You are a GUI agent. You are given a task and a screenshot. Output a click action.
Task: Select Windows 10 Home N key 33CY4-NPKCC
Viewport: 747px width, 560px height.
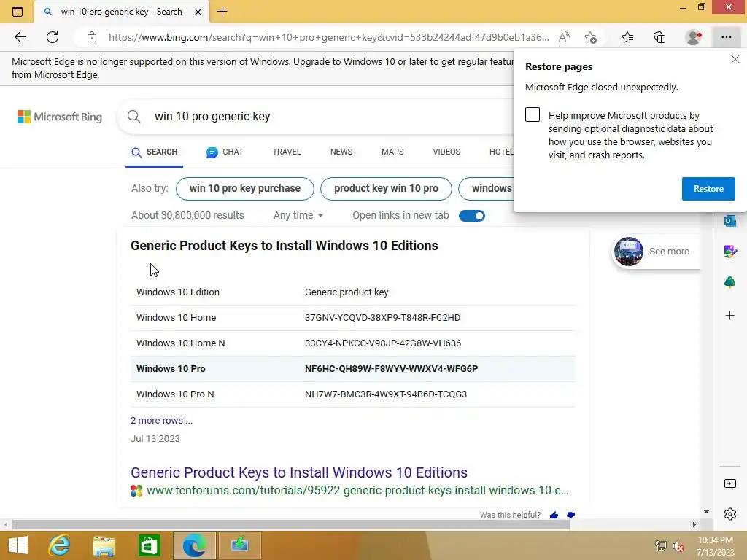382,343
